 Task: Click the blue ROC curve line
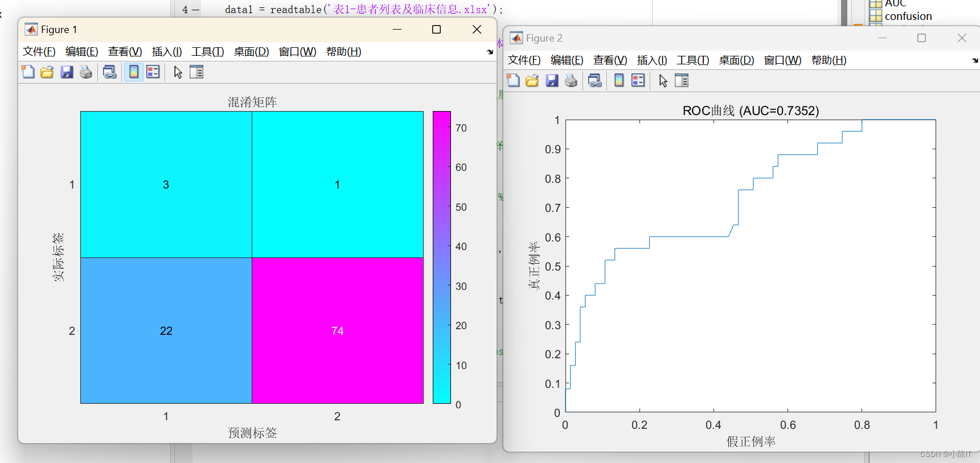click(x=689, y=236)
